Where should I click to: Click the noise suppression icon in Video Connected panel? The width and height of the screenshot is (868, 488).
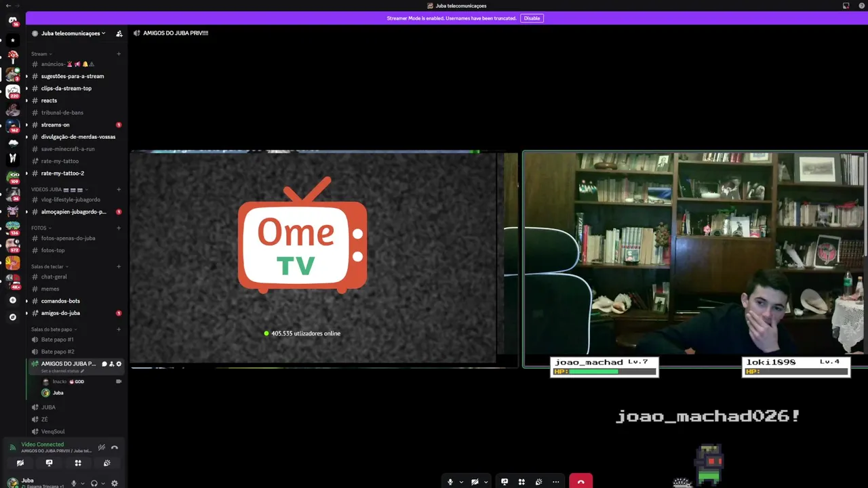[102, 447]
